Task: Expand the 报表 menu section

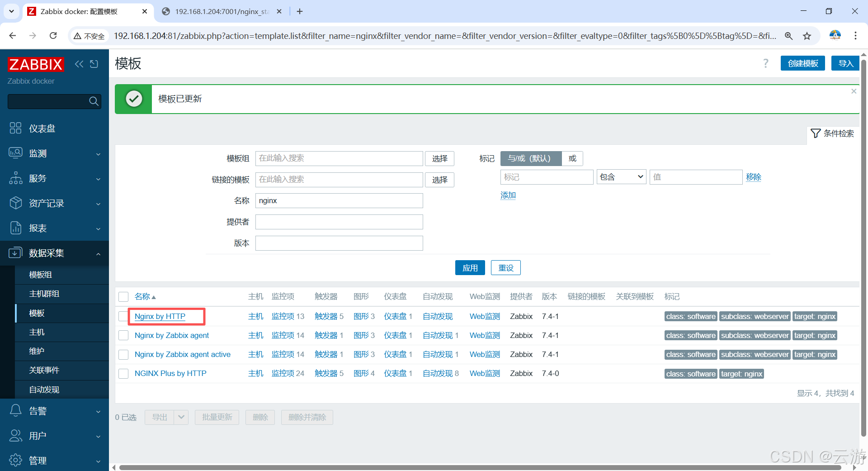Action: click(98, 228)
